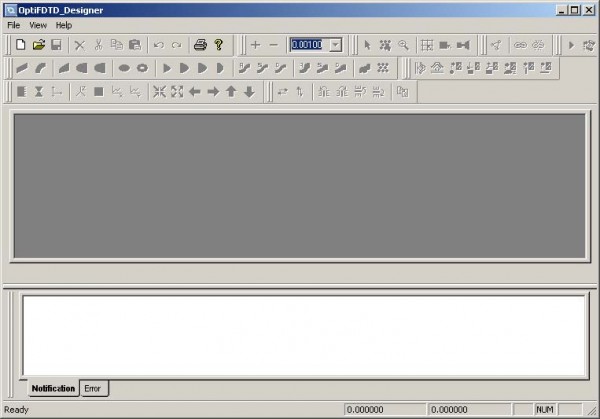Click the Delete (X) toolbar icon

(80, 45)
